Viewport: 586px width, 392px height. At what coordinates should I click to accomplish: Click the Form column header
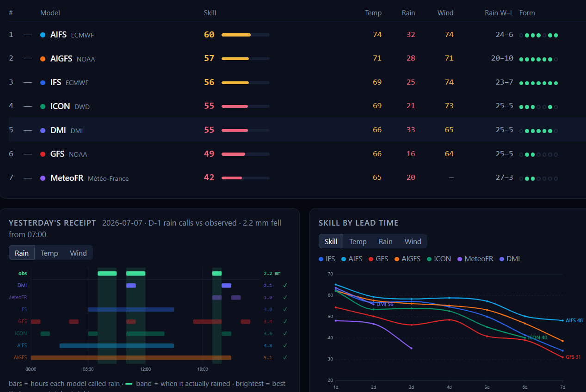(527, 13)
